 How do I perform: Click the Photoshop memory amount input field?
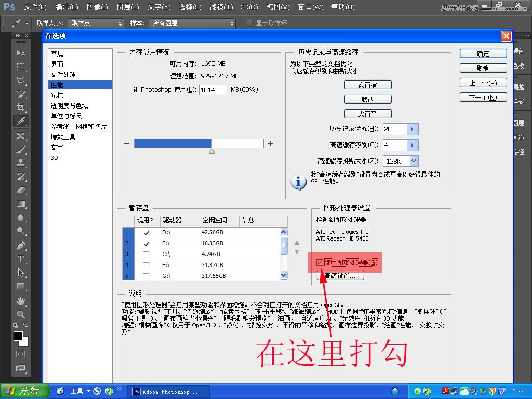(212, 90)
